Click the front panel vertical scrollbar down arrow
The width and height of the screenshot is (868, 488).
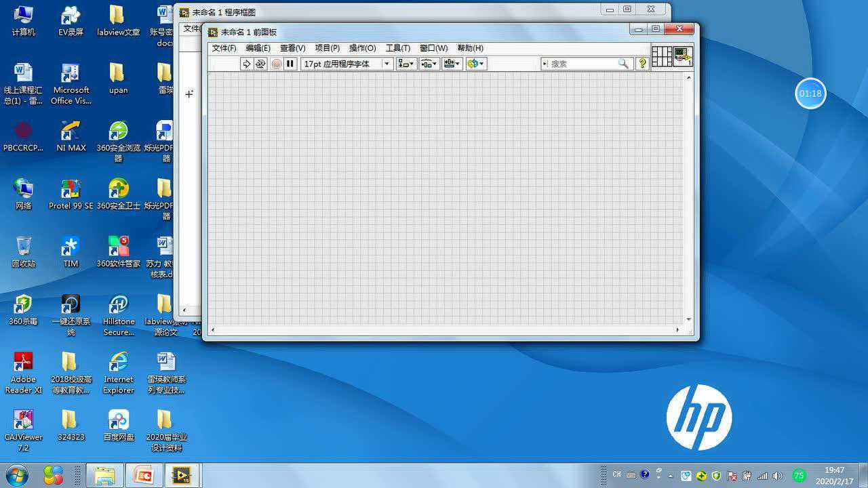tap(689, 319)
